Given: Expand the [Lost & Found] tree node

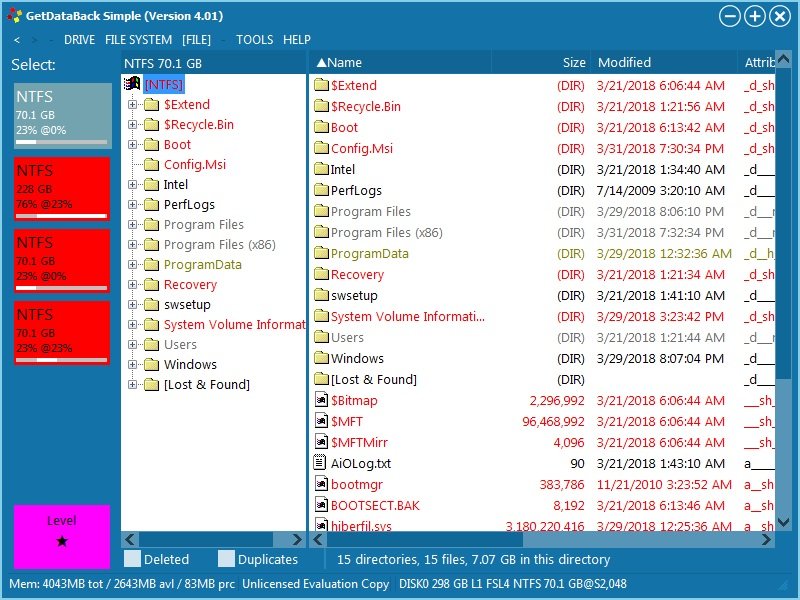Looking at the screenshot, I should click(x=132, y=384).
